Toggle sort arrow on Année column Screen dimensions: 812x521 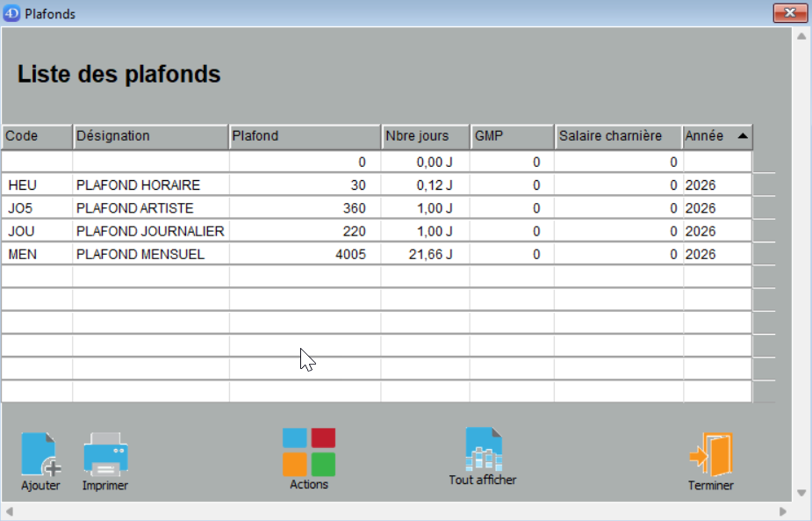(743, 136)
